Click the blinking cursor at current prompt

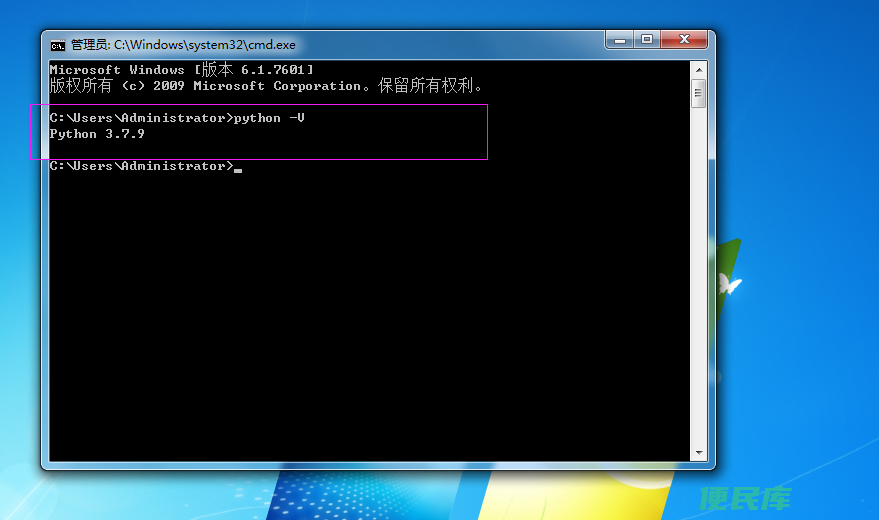238,168
